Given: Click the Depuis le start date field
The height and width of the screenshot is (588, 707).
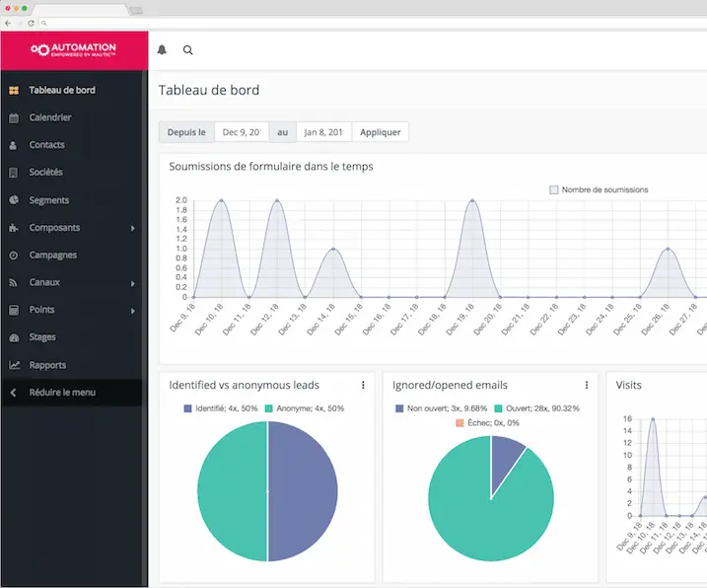Looking at the screenshot, I should point(242,132).
